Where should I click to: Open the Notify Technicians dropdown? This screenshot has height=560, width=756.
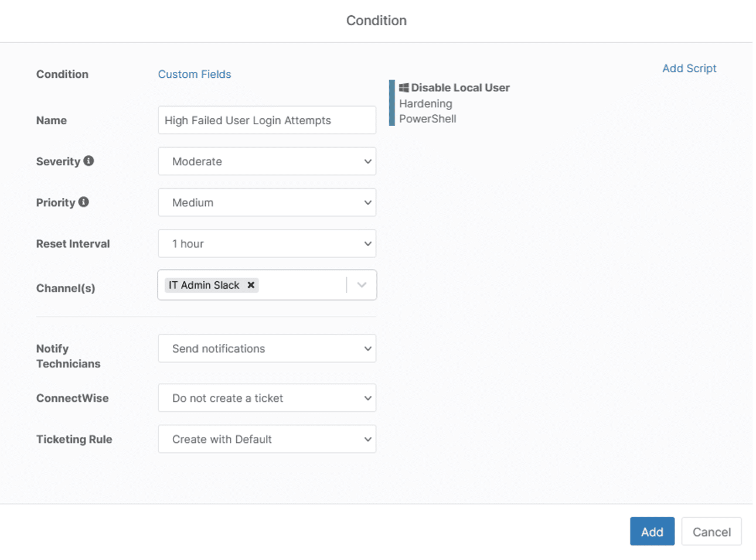point(267,348)
